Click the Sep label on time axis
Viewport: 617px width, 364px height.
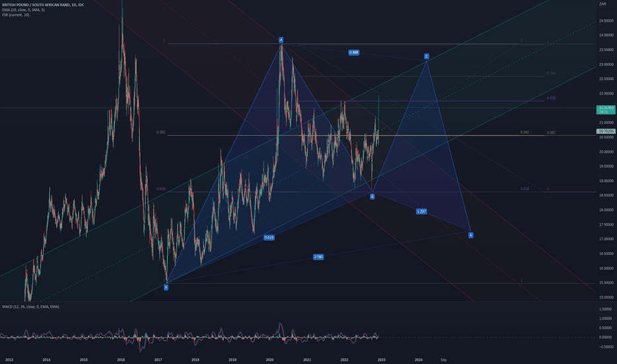point(444,359)
